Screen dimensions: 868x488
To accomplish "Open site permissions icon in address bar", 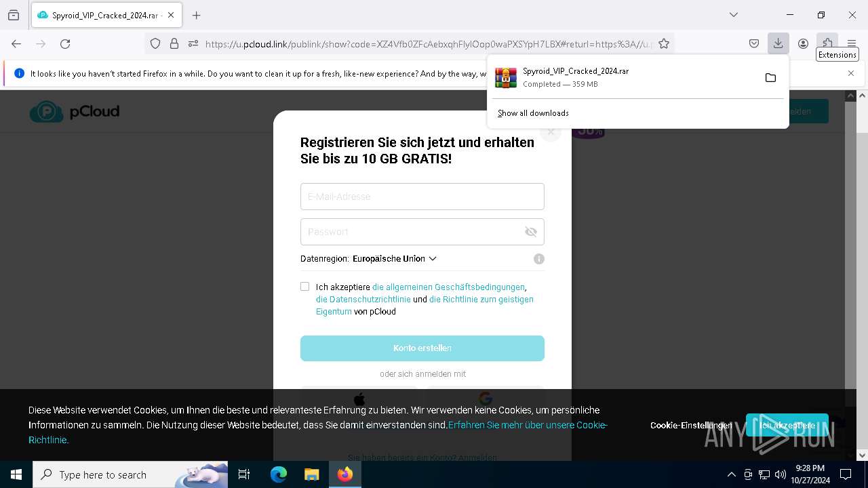I will (193, 43).
